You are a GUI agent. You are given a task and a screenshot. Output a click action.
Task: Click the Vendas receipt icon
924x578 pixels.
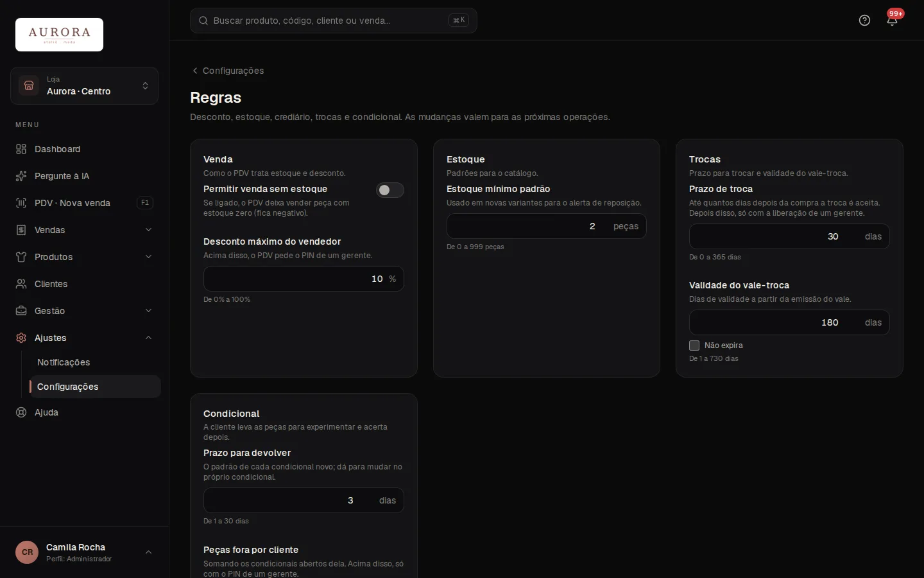point(21,230)
